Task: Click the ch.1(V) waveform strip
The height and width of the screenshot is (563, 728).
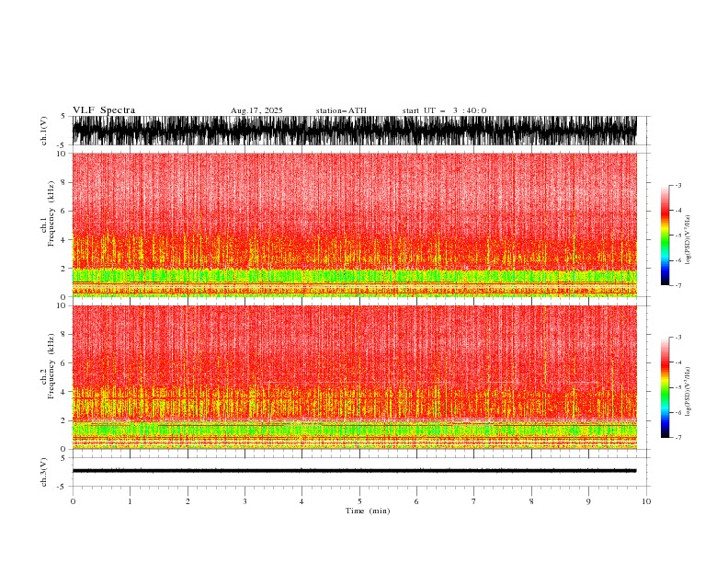Action: [354, 131]
